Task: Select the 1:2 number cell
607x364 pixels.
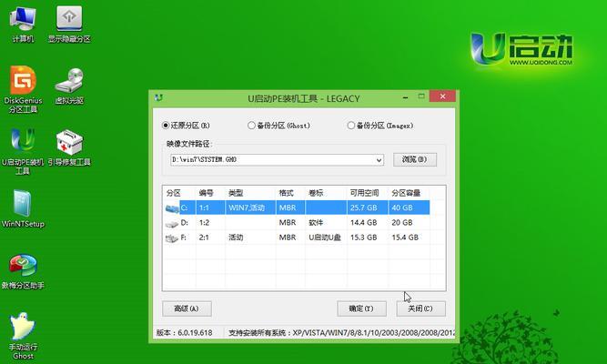Action: click(204, 223)
